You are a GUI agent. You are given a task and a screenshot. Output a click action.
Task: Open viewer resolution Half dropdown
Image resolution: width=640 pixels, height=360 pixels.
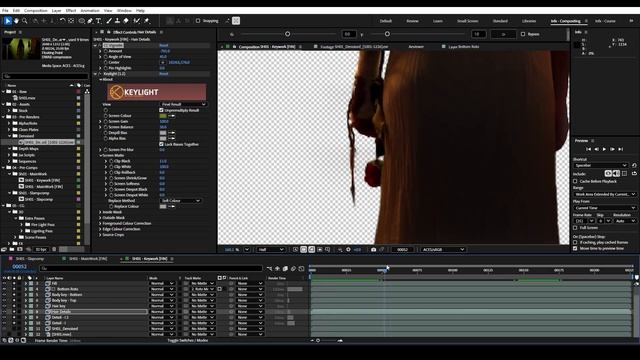tap(270, 249)
